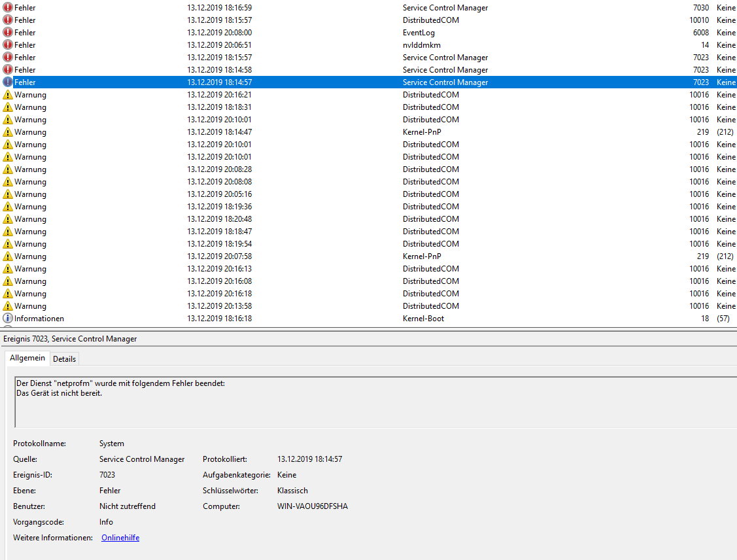The image size is (737, 560).
Task: Click the date '13.12.2019 20:16:21' cell
Action: click(x=220, y=94)
